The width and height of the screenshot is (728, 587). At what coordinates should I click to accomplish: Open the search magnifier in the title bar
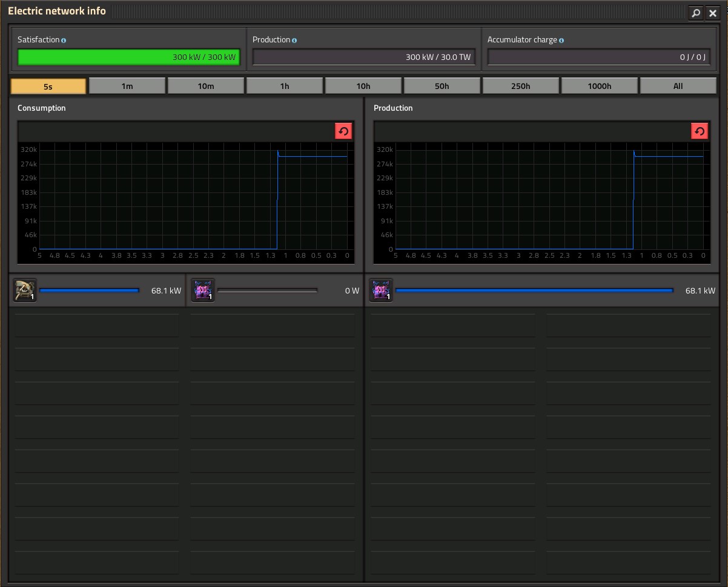pyautogui.click(x=696, y=13)
